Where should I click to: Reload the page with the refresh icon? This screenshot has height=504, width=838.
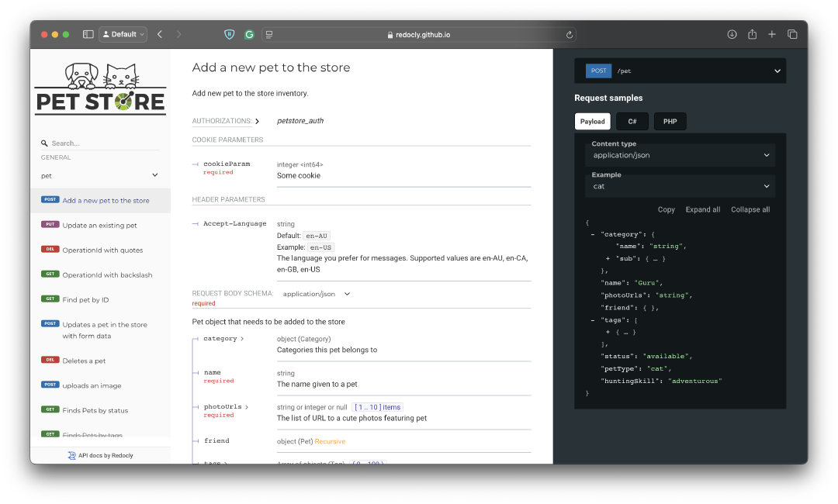570,34
